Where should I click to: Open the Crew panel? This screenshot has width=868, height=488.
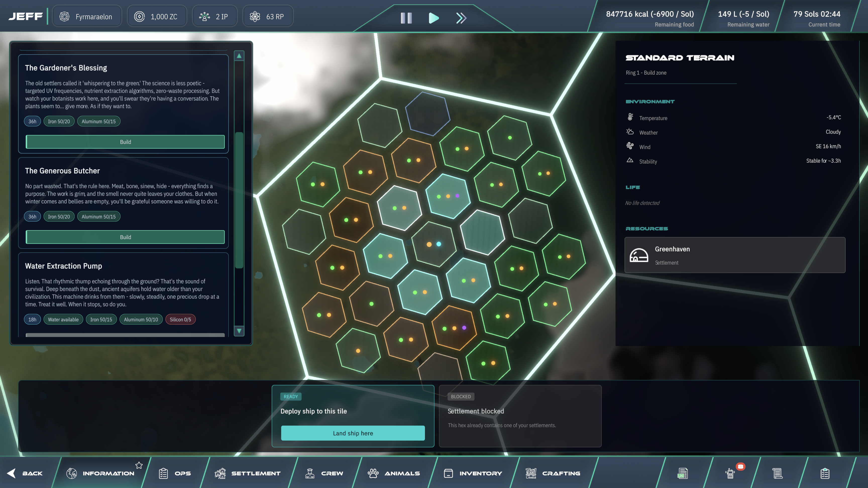324,473
